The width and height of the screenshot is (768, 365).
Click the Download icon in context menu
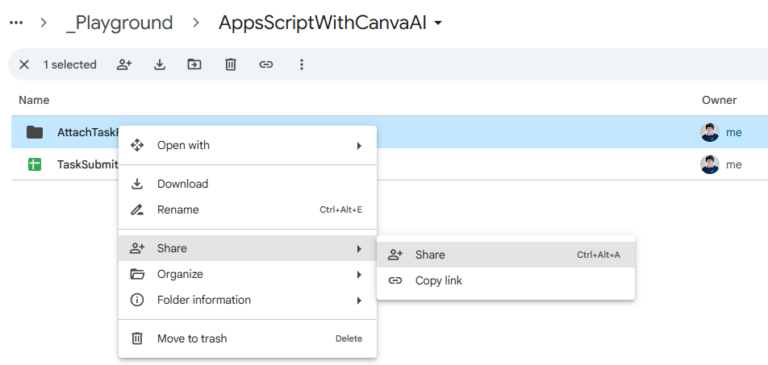pos(137,184)
